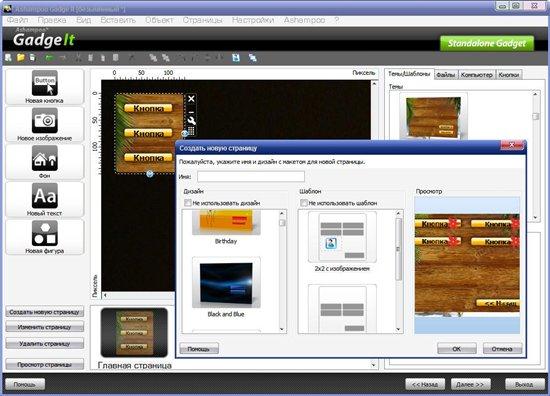Click themes panel scrollbar thumb
The width and height of the screenshot is (550, 396).
pyautogui.click(x=535, y=116)
